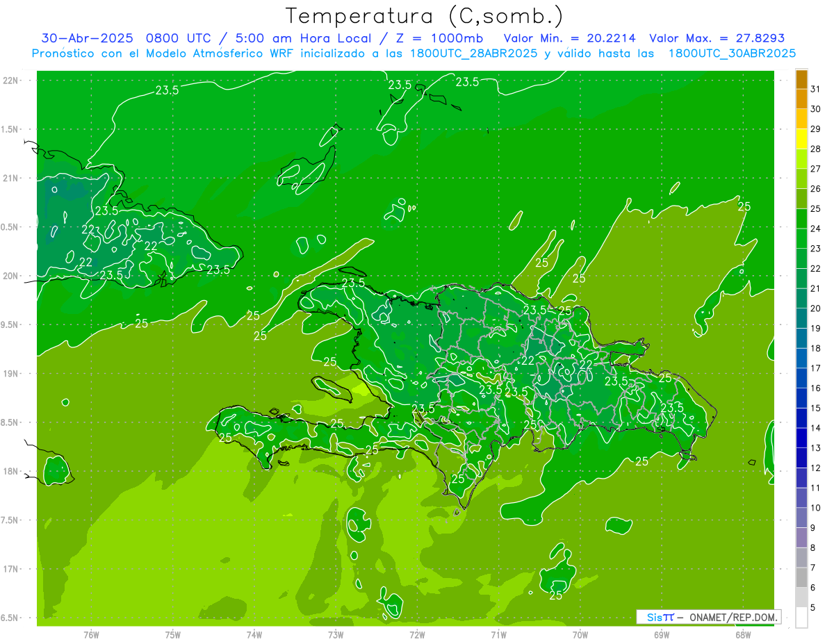834x644 pixels.
Task: Click the "76W" longitude axis label
Action: click(x=91, y=635)
